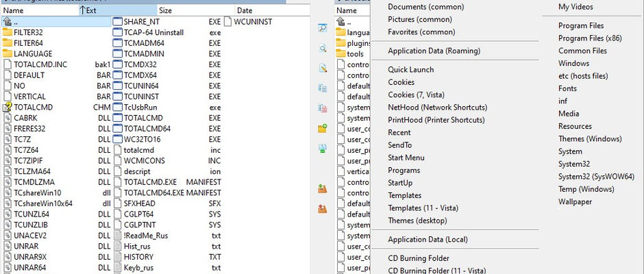This screenshot has height=274, width=644.
Task: Click the SFXHEAD file icon
Action: [117, 203]
